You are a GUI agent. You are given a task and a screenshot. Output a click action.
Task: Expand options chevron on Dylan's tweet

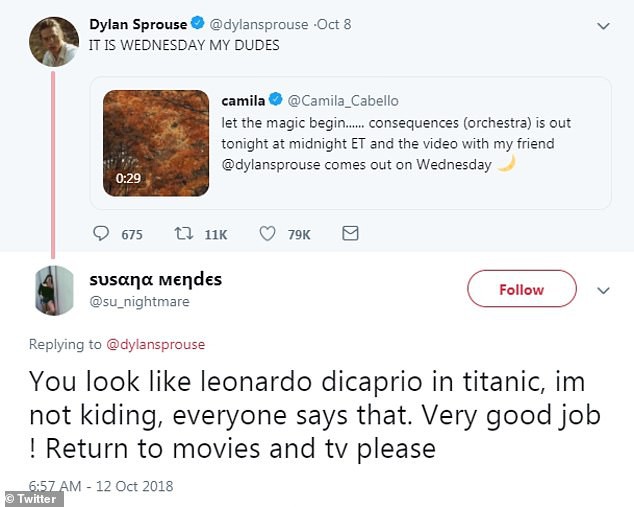pyautogui.click(x=603, y=24)
